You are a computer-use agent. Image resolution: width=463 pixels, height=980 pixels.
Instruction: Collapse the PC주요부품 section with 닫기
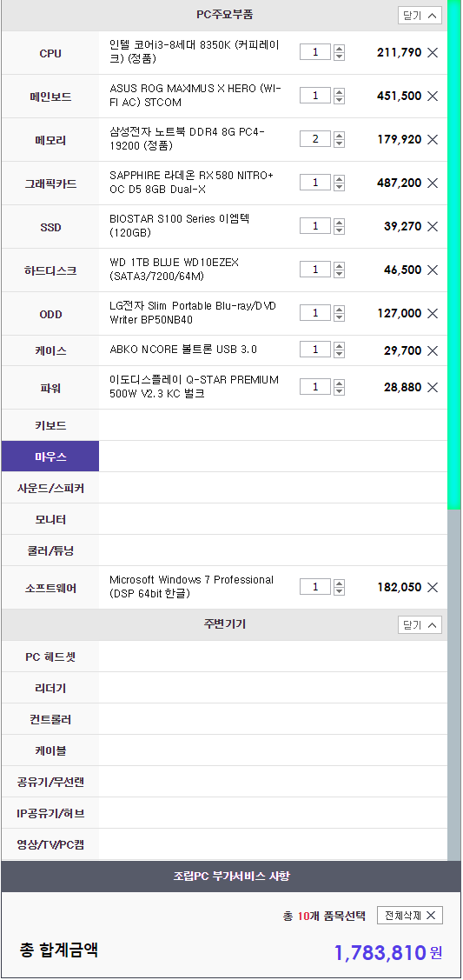coord(420,15)
